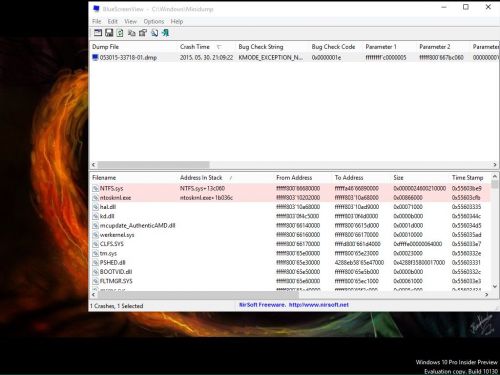Open the Help menu
This screenshot has width=500, height=375.
177,21
